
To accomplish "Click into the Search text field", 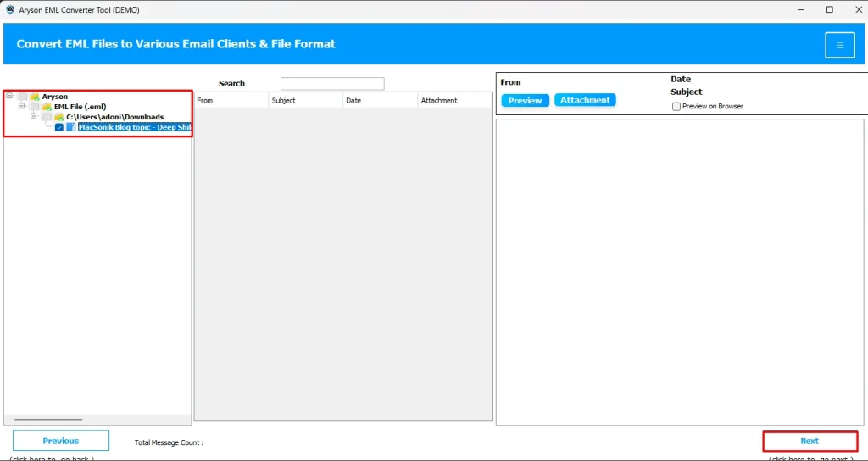I will click(332, 84).
